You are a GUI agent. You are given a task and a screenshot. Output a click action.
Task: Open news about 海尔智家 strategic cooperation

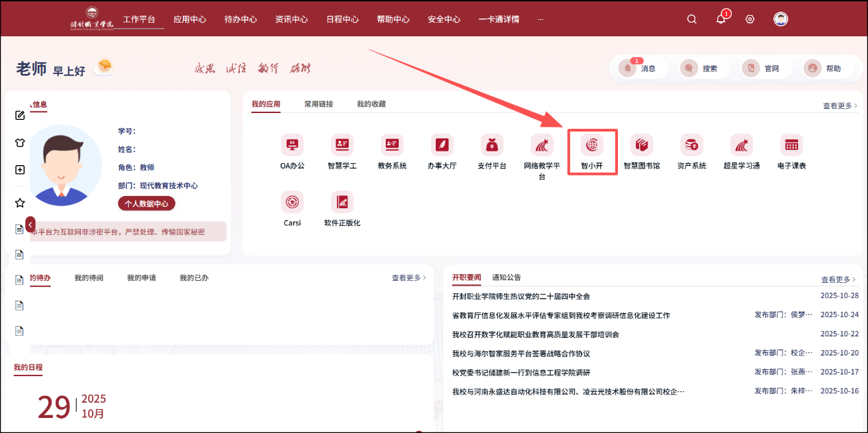pyautogui.click(x=521, y=354)
